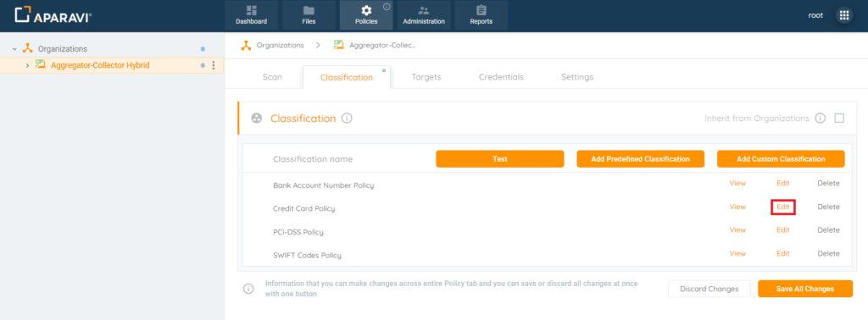868x320 pixels.
Task: Open the Reports section
Action: 481,15
